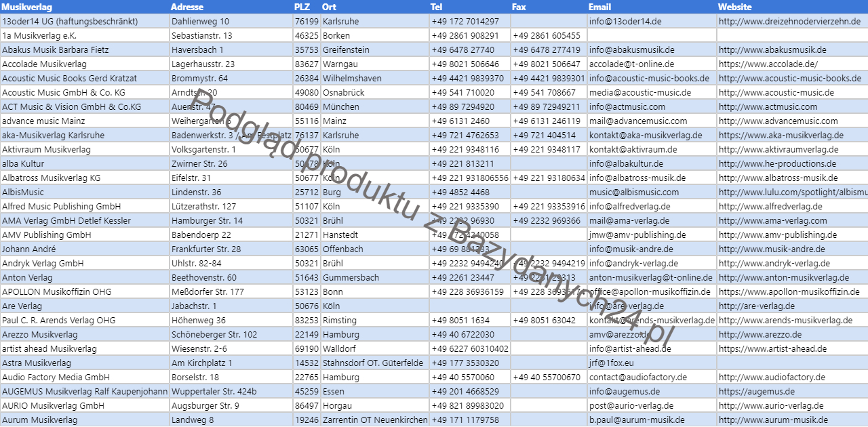Select Abakus Musik Barbara Fietz cell
868x427 pixels.
click(x=85, y=49)
